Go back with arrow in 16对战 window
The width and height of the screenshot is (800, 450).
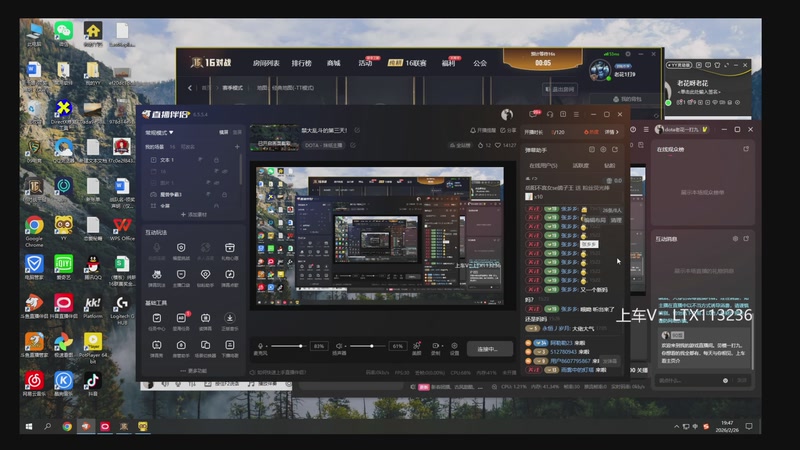[190, 88]
